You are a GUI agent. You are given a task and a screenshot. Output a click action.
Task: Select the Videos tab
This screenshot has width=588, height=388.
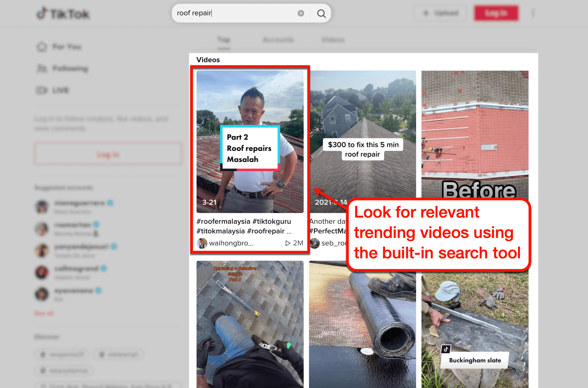pyautogui.click(x=333, y=40)
